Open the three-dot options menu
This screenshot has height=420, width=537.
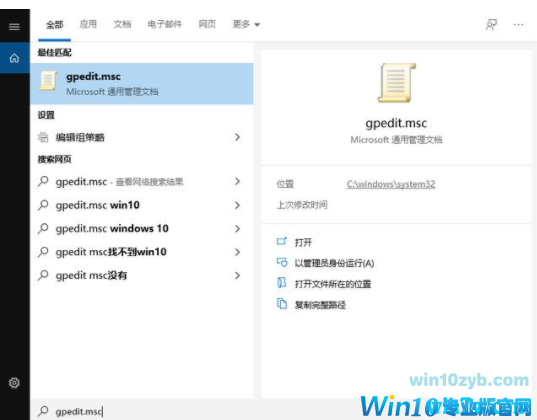coord(519,24)
